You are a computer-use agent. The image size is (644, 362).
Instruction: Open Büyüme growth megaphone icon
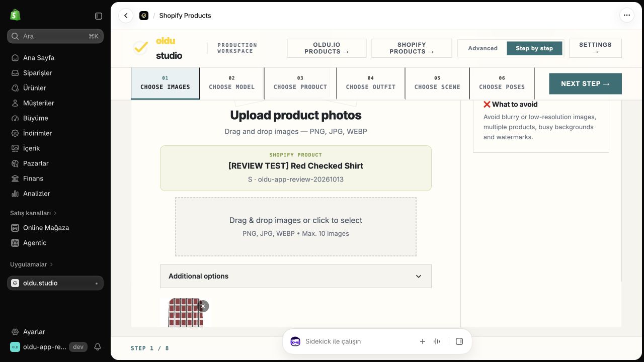point(15,118)
